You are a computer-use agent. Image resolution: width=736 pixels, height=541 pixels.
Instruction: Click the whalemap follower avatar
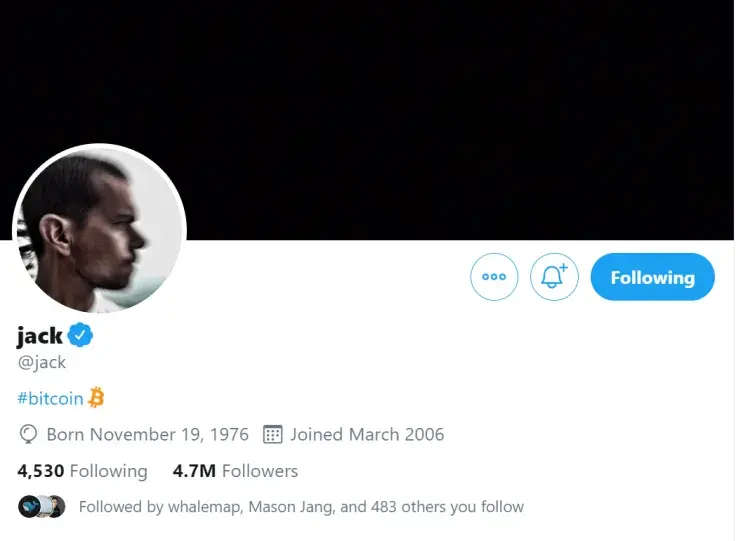(x=29, y=507)
